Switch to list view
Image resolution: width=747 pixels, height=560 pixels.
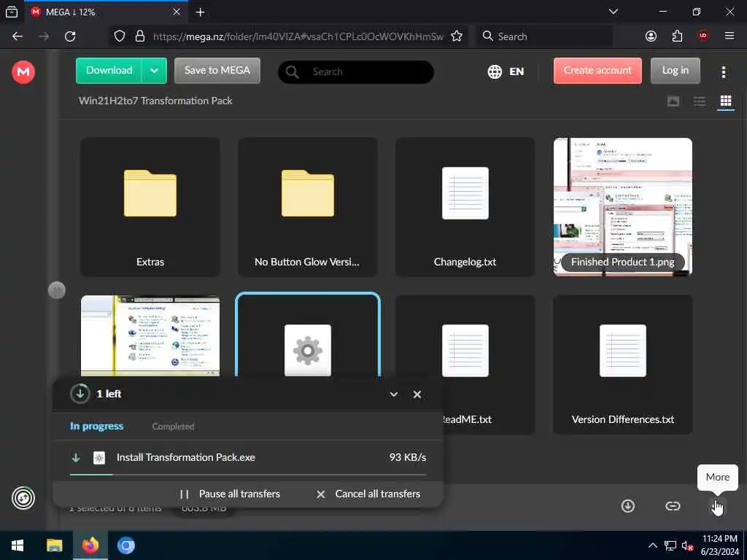click(x=700, y=101)
